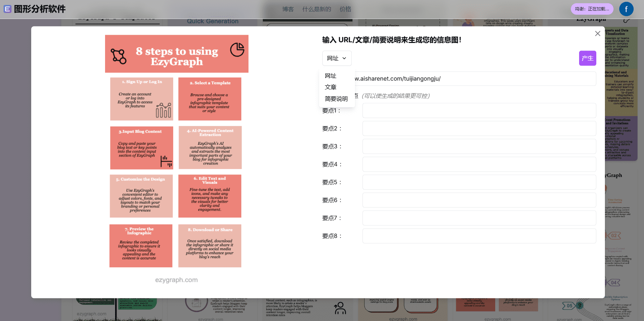
Task: Click the 图形分析软件 logo icon
Action: click(8, 9)
